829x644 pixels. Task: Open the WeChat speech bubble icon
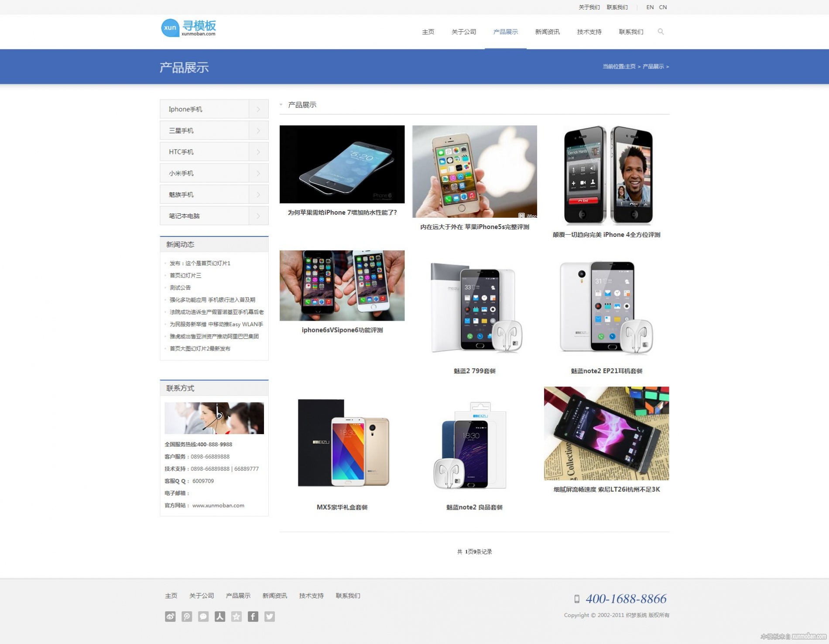[x=203, y=616]
